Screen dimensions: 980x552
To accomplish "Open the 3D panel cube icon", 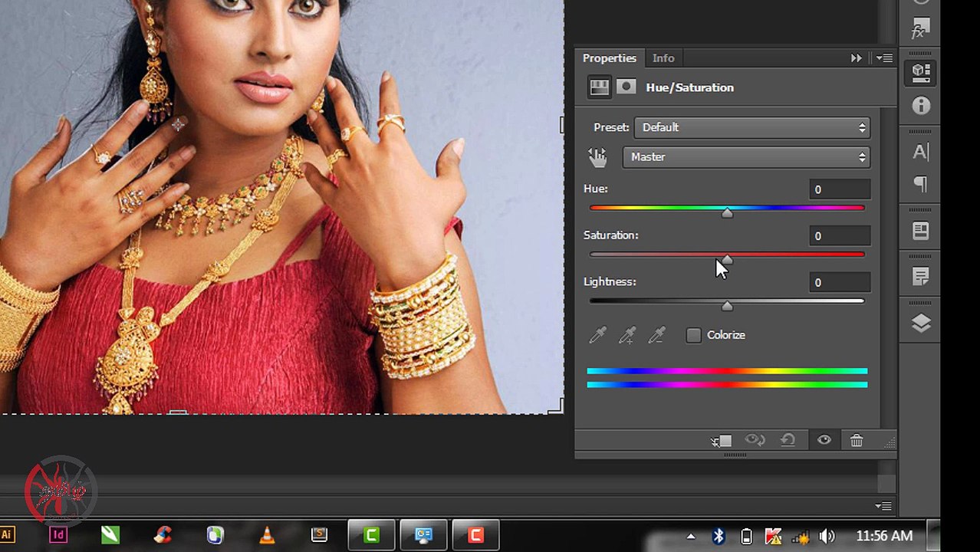I will pos(920,73).
